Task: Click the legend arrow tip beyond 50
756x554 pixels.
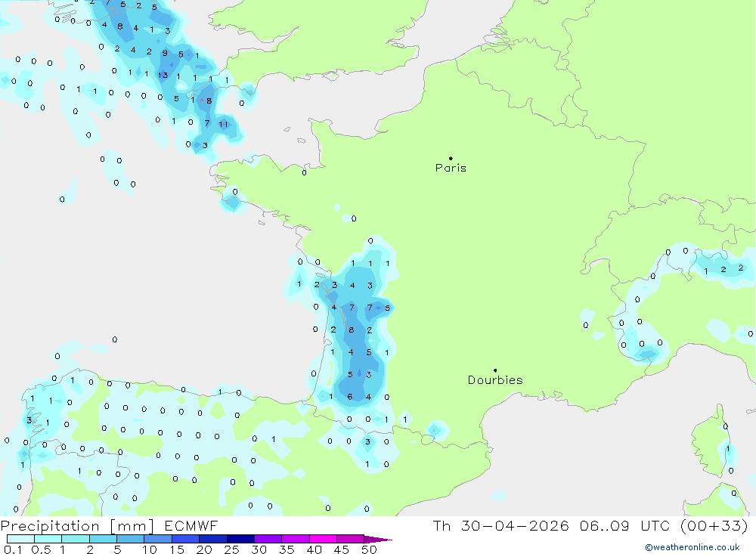Action: 378,540
